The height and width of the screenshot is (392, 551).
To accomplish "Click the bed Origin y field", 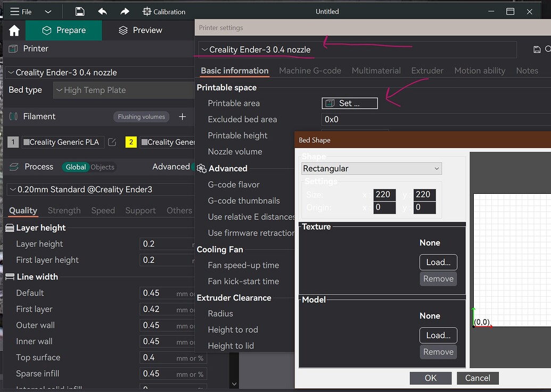I will click(424, 207).
